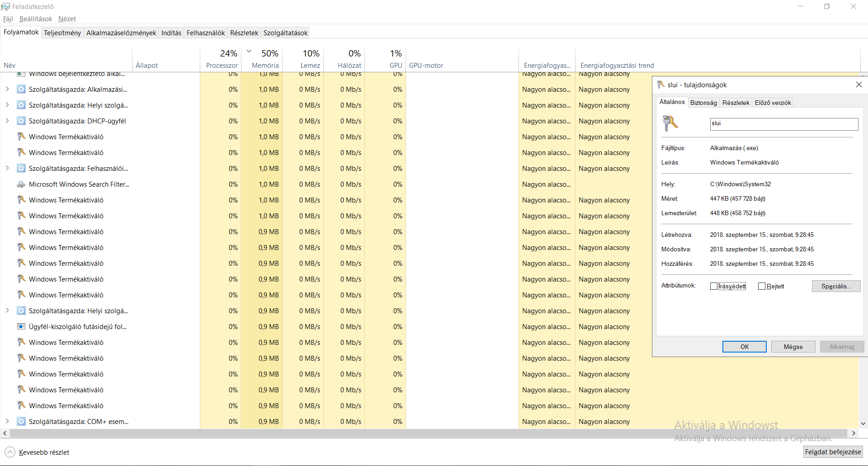Expand Szolgáltatásgazda: Alkalmazási process group
Viewport: 868px width, 466px height.
[7, 89]
